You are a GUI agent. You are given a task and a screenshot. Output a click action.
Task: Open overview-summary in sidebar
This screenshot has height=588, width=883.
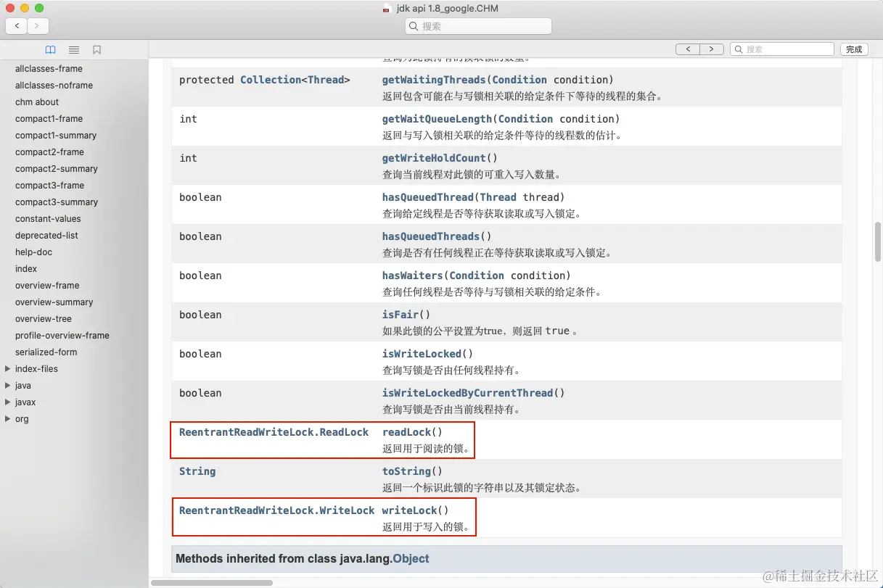point(54,302)
